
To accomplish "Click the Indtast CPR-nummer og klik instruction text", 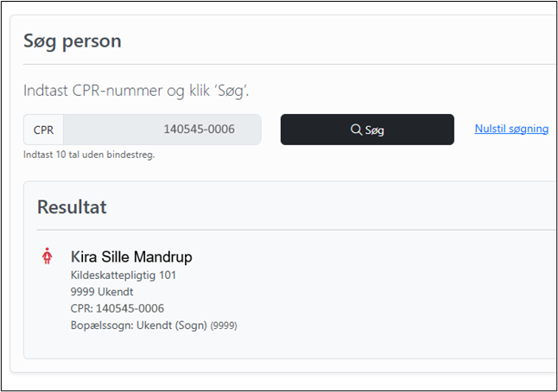I will coord(136,91).
